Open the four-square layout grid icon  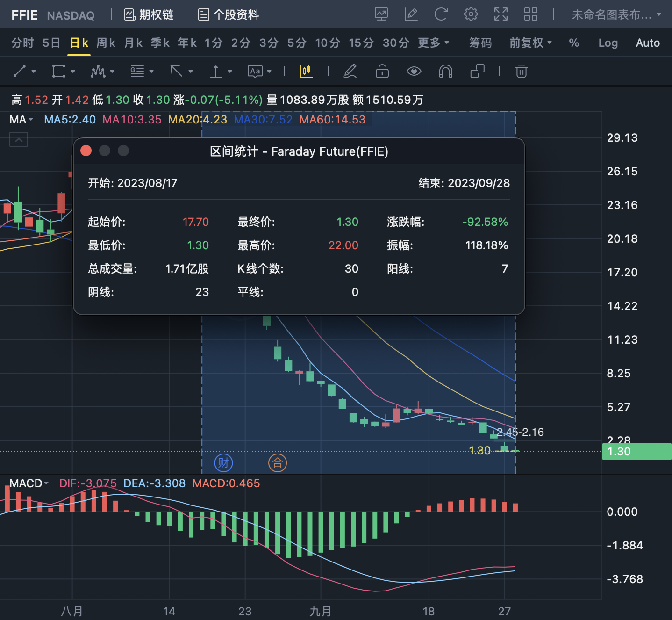click(531, 14)
